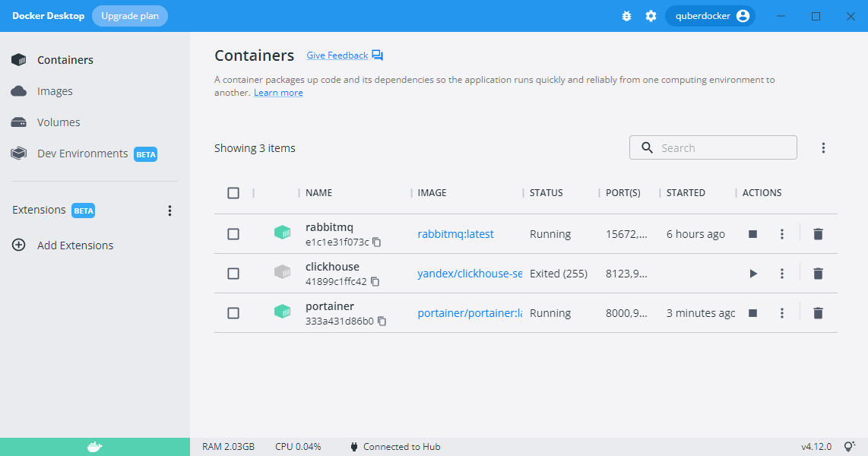Image resolution: width=868 pixels, height=456 pixels.
Task: Delete the portainer container
Action: point(818,313)
